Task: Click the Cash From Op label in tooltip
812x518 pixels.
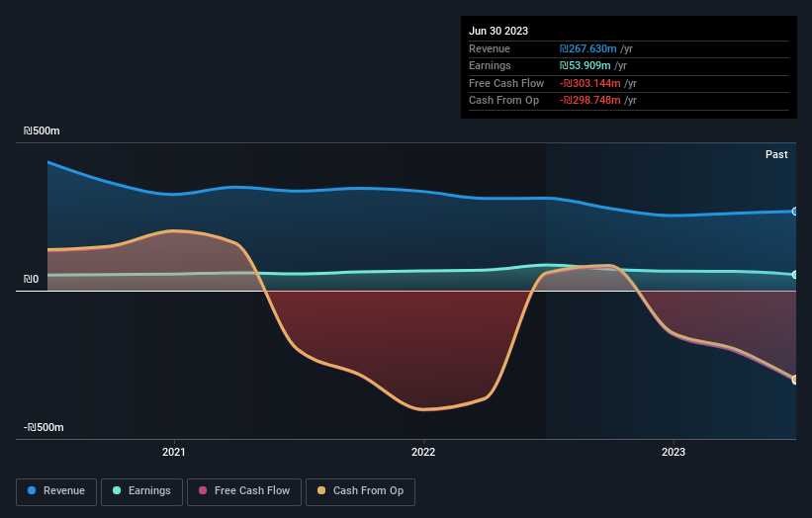Action: 503,101
